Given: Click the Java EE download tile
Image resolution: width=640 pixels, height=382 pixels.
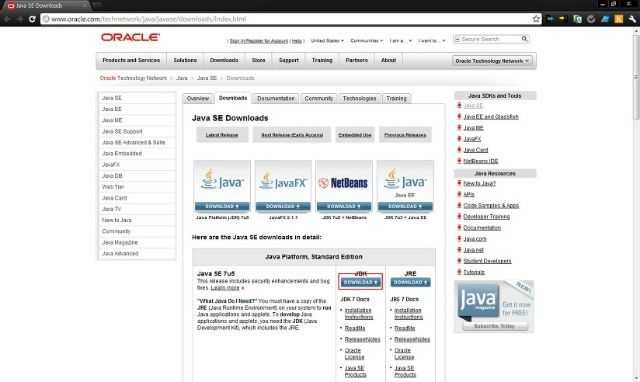Looking at the screenshot, I should click(405, 187).
